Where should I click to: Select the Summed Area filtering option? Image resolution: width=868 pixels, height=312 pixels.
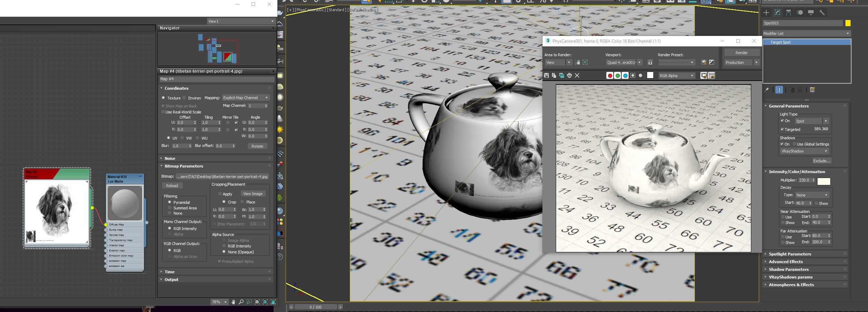pyautogui.click(x=170, y=208)
